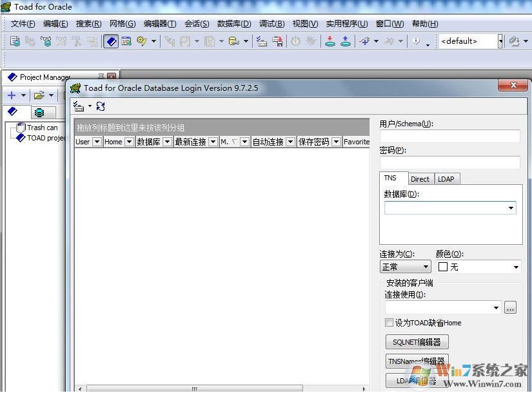This screenshot has height=393, width=532.
Task: Open the 数据库(B) menu
Action: (x=233, y=23)
